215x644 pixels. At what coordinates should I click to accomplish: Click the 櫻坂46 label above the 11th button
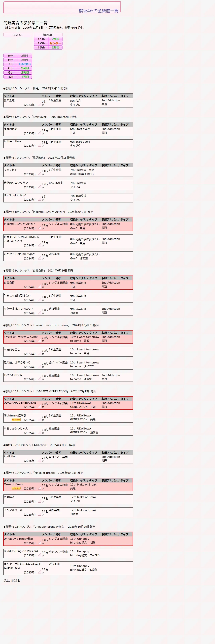point(48,35)
